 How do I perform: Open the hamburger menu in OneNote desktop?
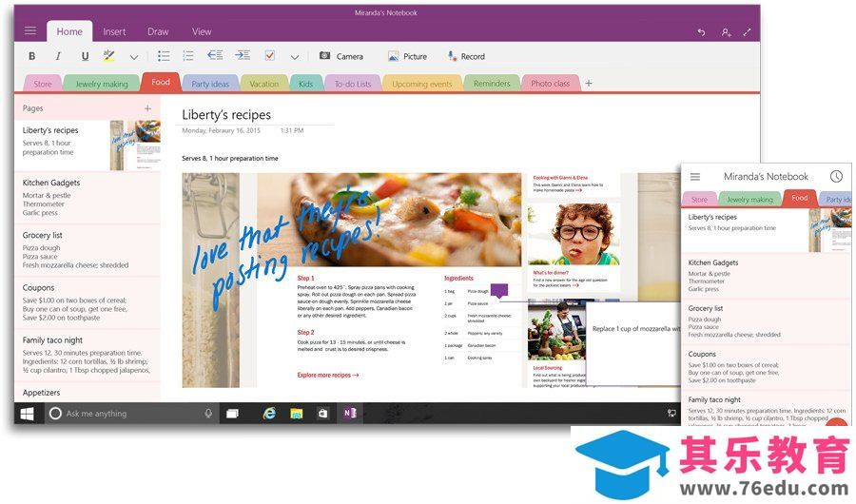[x=30, y=31]
